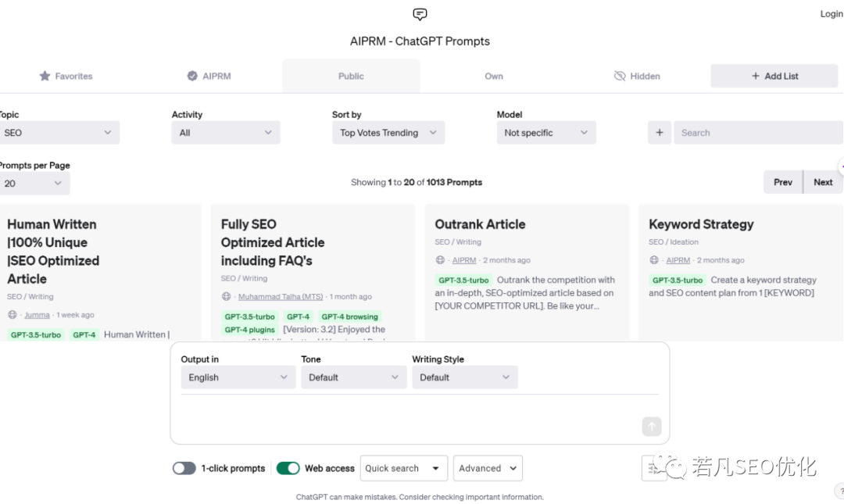
Task: Click the globe icon in Outrank Article card
Action: [440, 260]
